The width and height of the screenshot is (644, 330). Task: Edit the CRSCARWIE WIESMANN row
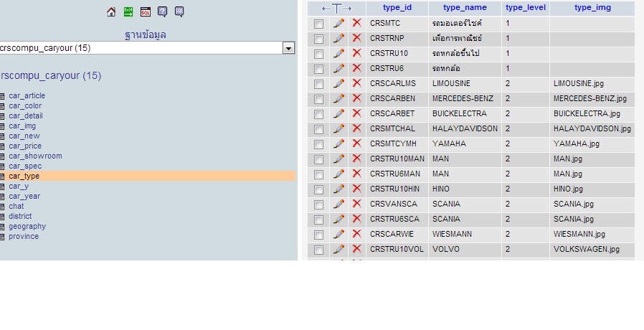click(338, 234)
